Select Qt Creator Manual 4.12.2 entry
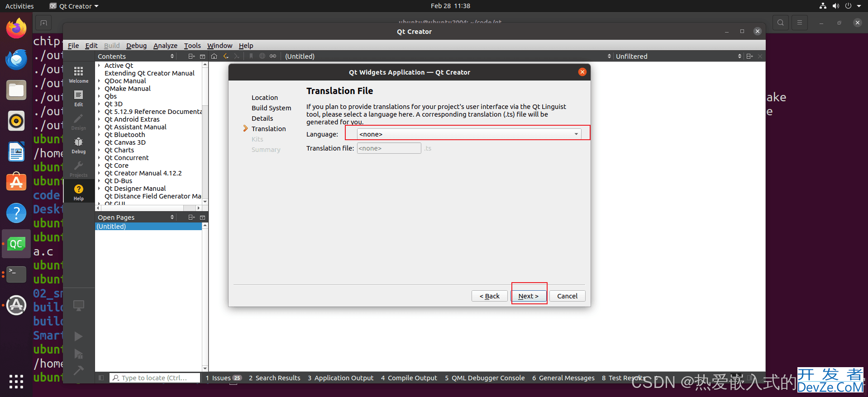Viewport: 868px width, 397px height. coord(143,173)
